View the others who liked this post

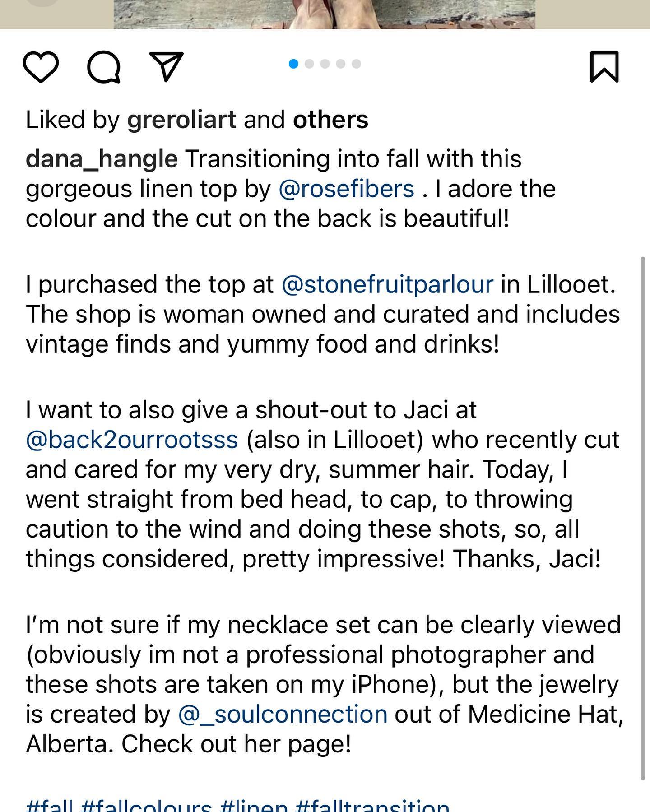click(x=330, y=120)
